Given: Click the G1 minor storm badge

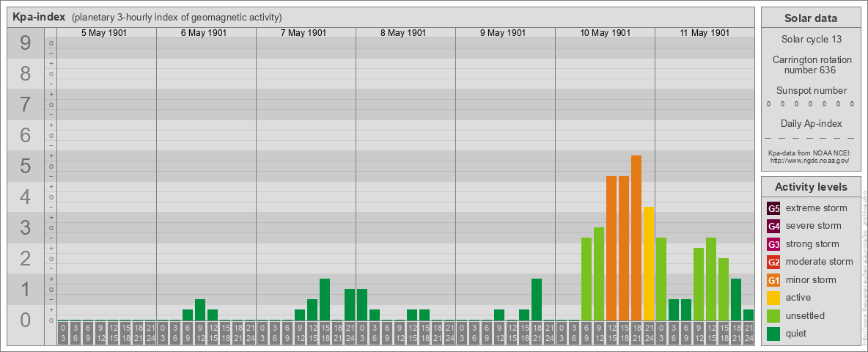Looking at the screenshot, I should 773,279.
